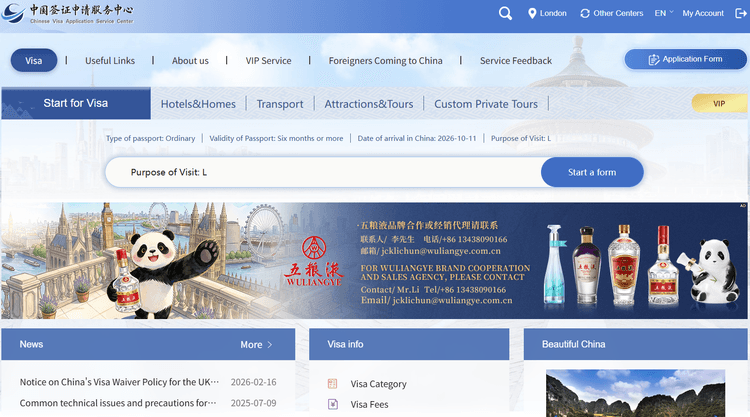Click the gold VIP button

coord(720,103)
